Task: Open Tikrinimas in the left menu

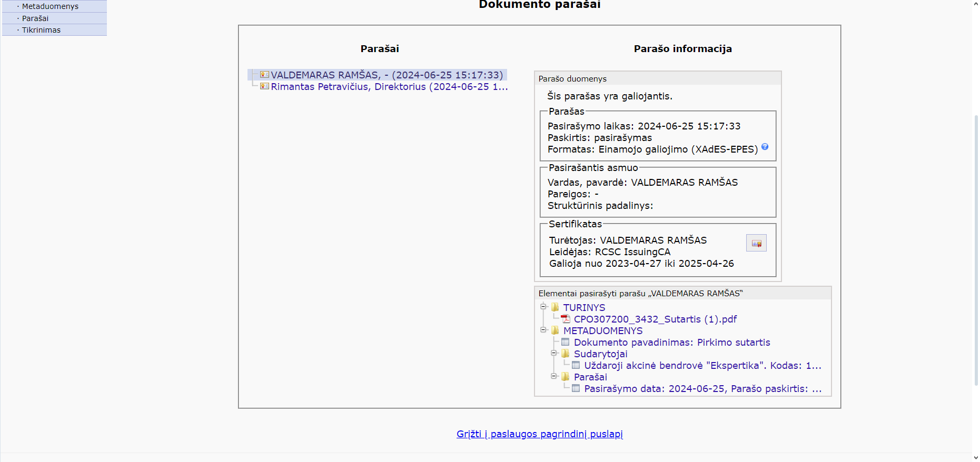Action: 41,30
